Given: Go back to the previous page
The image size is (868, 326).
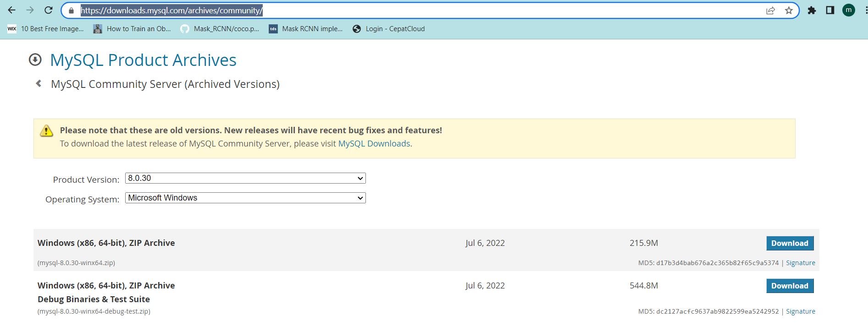Looking at the screenshot, I should (12, 10).
